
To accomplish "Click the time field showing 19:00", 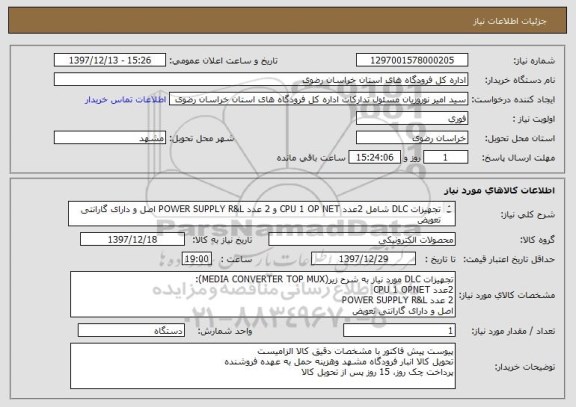I will pyautogui.click(x=197, y=259).
